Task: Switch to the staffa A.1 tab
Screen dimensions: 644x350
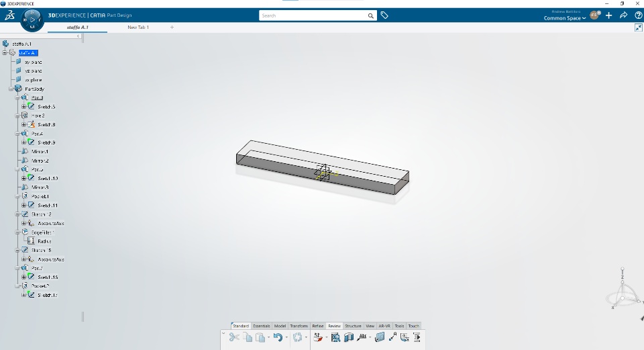Action: click(x=78, y=27)
